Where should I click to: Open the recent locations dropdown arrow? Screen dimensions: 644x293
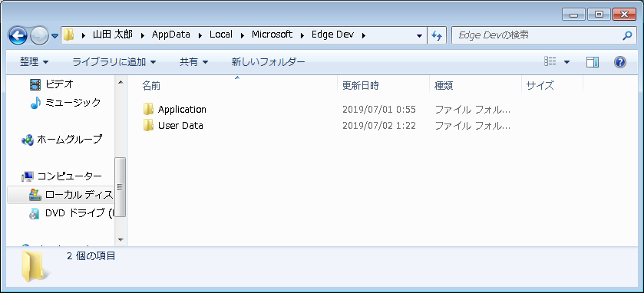click(55, 36)
